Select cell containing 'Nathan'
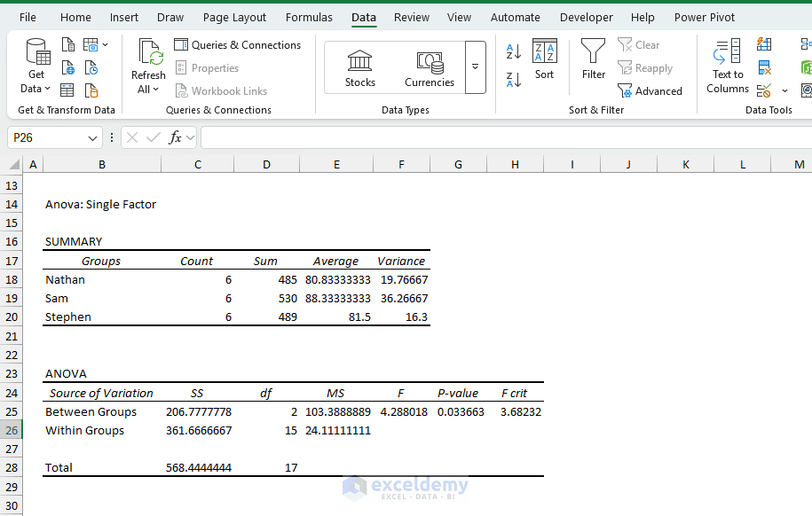This screenshot has width=812, height=516. [102, 280]
